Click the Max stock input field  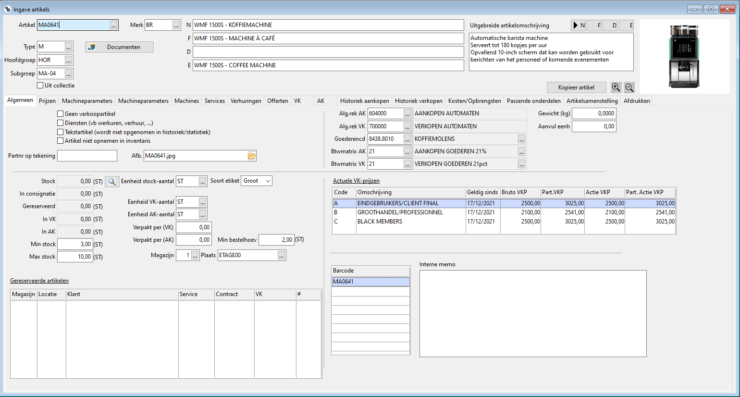coord(75,257)
